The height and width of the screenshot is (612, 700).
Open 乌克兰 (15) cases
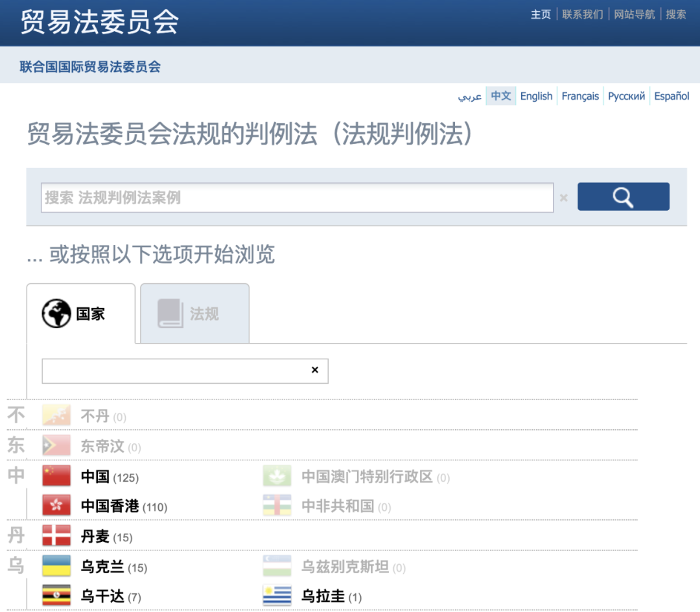(x=114, y=567)
